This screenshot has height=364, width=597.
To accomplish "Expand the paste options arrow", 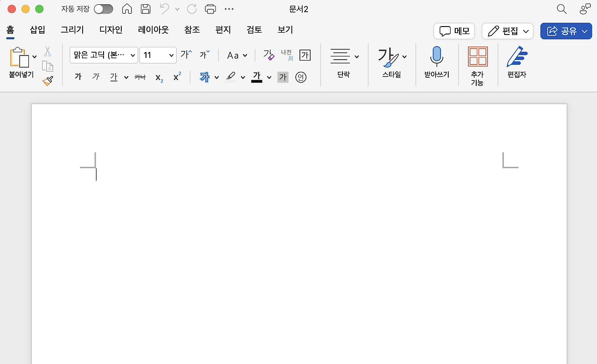I will click(x=35, y=57).
